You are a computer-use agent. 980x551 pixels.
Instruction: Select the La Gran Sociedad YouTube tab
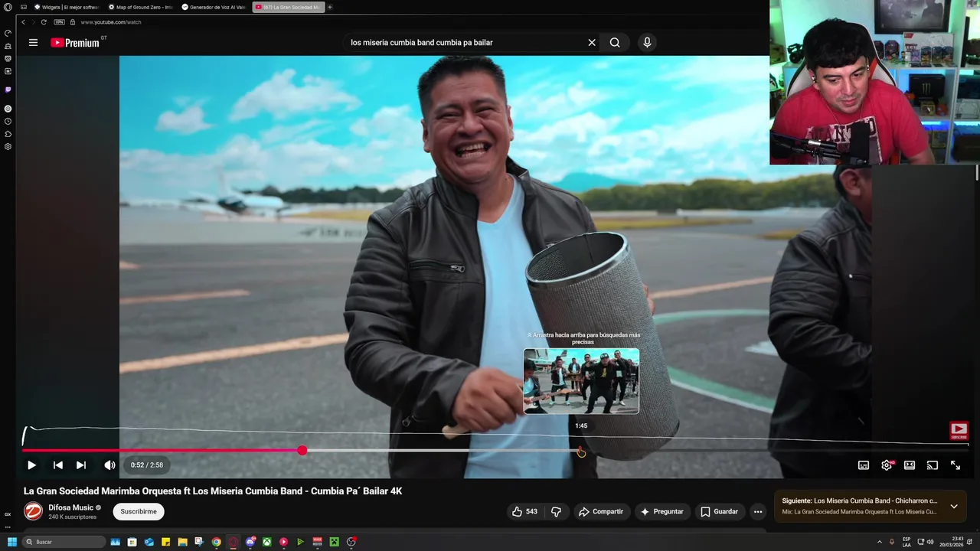289,7
